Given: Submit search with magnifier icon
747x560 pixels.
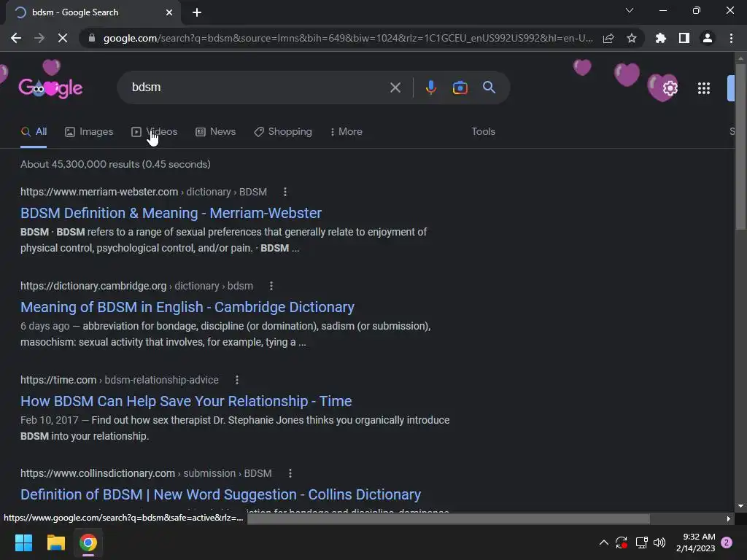Looking at the screenshot, I should [489, 87].
